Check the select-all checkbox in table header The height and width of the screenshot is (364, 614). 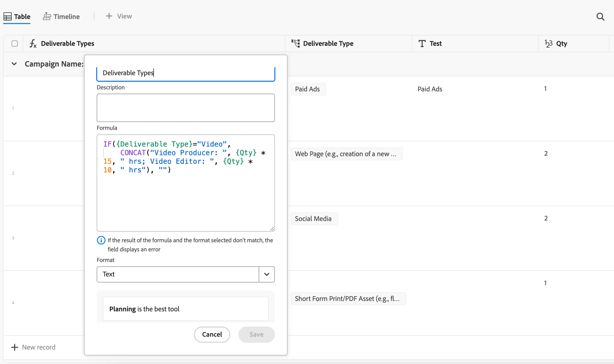15,44
